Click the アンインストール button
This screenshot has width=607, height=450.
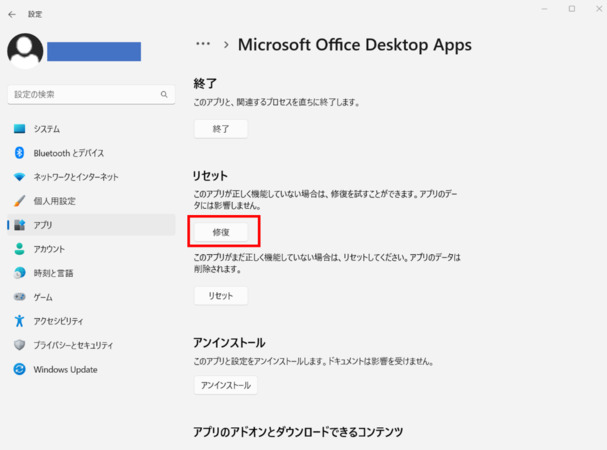point(226,385)
